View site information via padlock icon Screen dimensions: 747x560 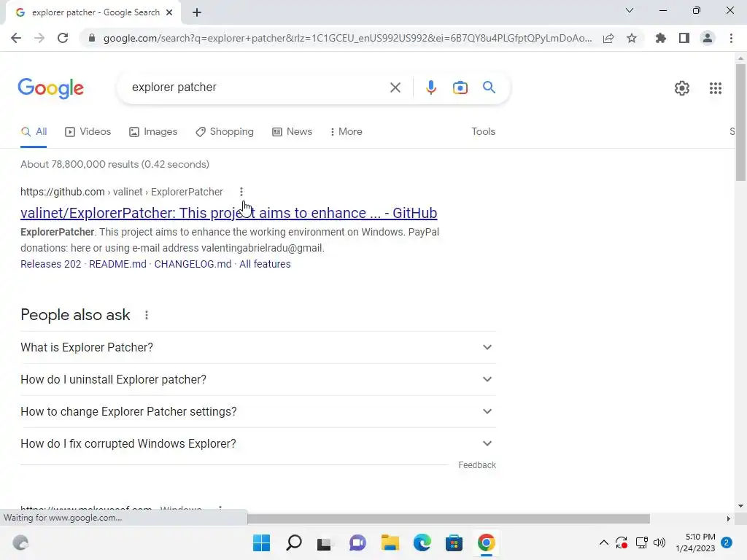pyautogui.click(x=92, y=38)
